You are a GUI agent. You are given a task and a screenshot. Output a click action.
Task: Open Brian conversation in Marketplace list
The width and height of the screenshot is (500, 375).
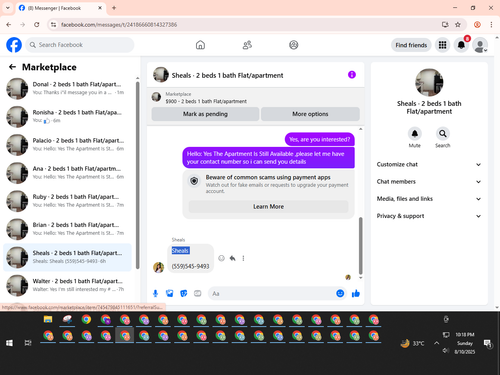pyautogui.click(x=68, y=229)
